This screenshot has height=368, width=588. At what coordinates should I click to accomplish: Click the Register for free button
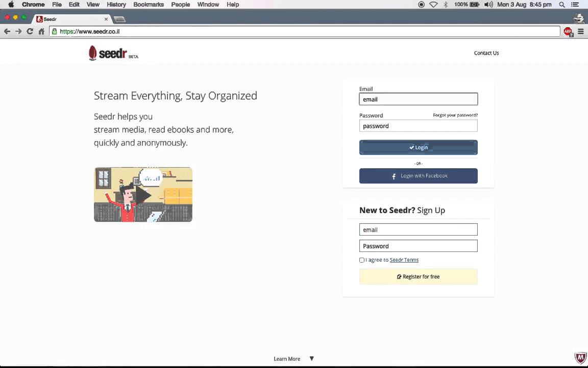point(419,277)
